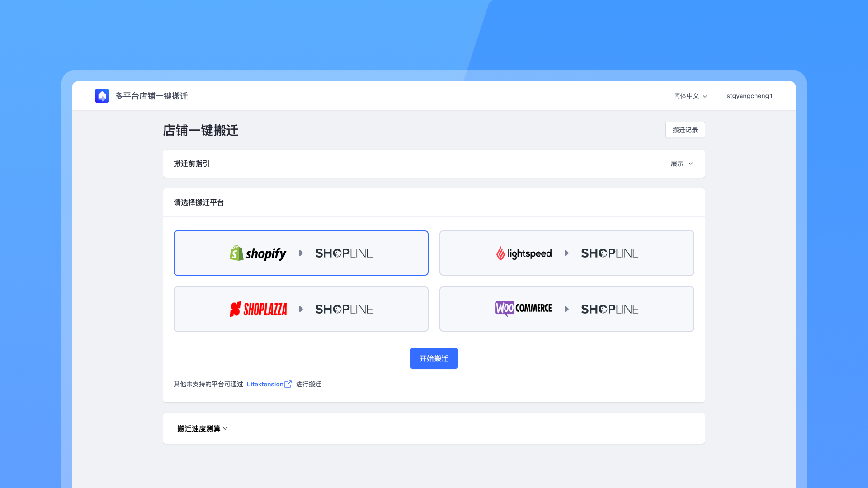Image resolution: width=868 pixels, height=488 pixels.
Task: Expand 搬迁前指引 using 展示 toggle
Action: (681, 164)
